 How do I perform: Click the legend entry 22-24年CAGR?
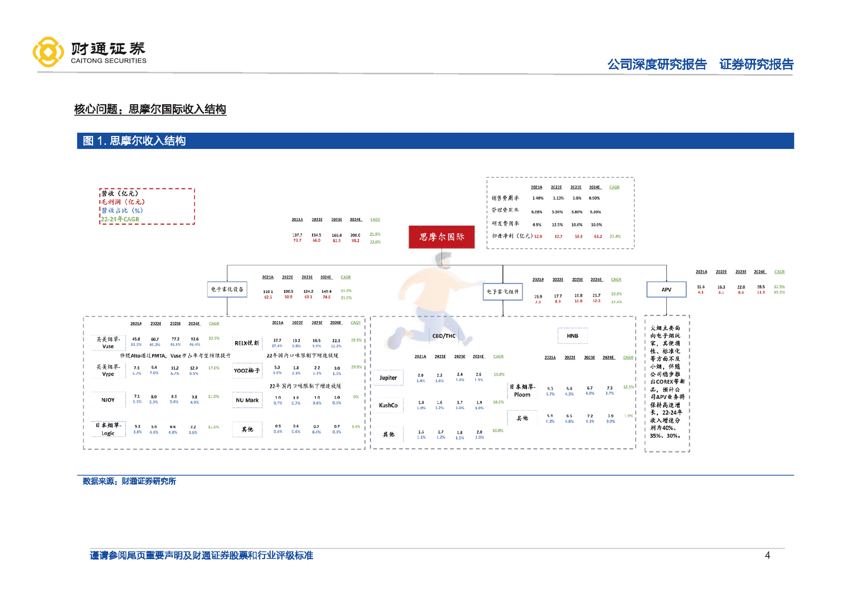(120, 219)
